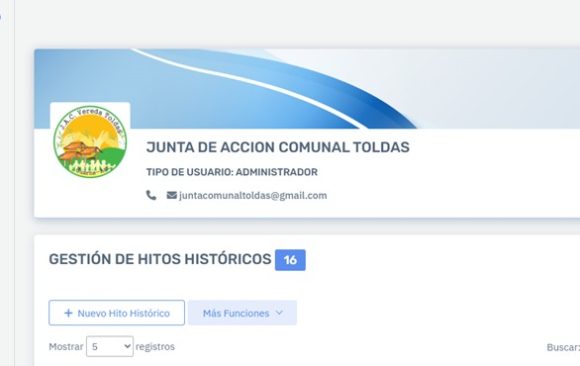
Task: Open the Más Funciones dropdown
Action: [x=242, y=313]
